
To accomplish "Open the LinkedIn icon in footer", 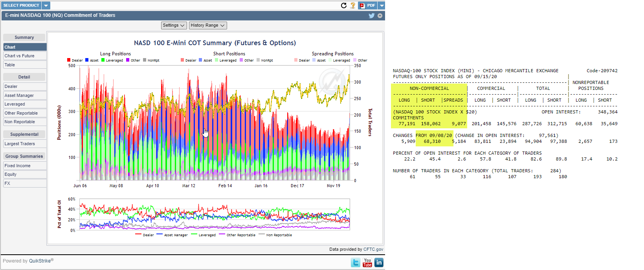I will tap(379, 263).
